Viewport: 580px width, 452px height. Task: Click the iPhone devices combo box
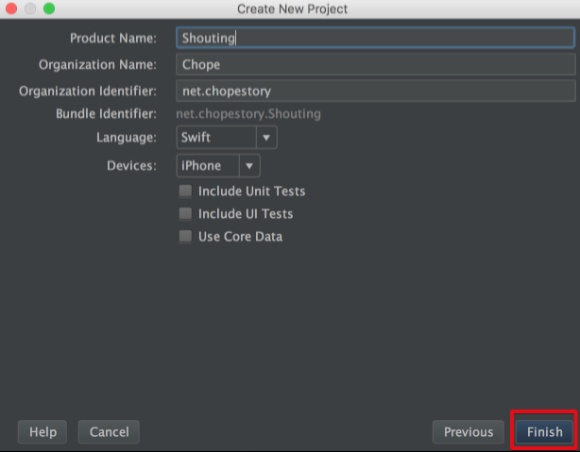click(x=218, y=166)
